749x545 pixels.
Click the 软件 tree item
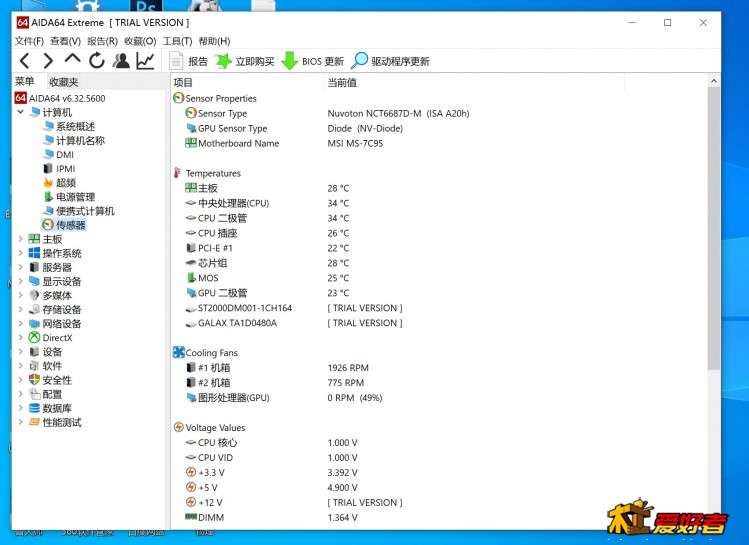pyautogui.click(x=46, y=366)
